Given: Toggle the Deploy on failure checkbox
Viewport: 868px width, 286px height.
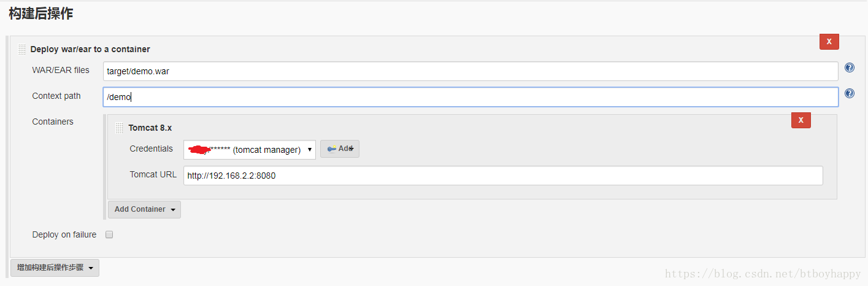Looking at the screenshot, I should (x=109, y=234).
